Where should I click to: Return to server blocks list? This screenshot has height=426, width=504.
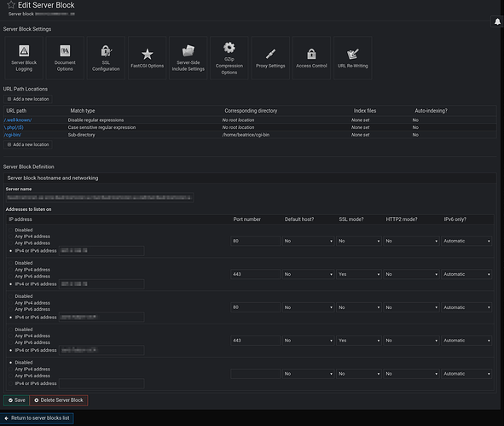(37, 418)
